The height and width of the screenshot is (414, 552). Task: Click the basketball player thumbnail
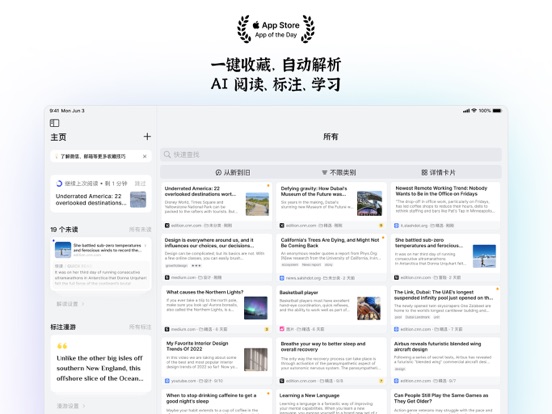[369, 308]
